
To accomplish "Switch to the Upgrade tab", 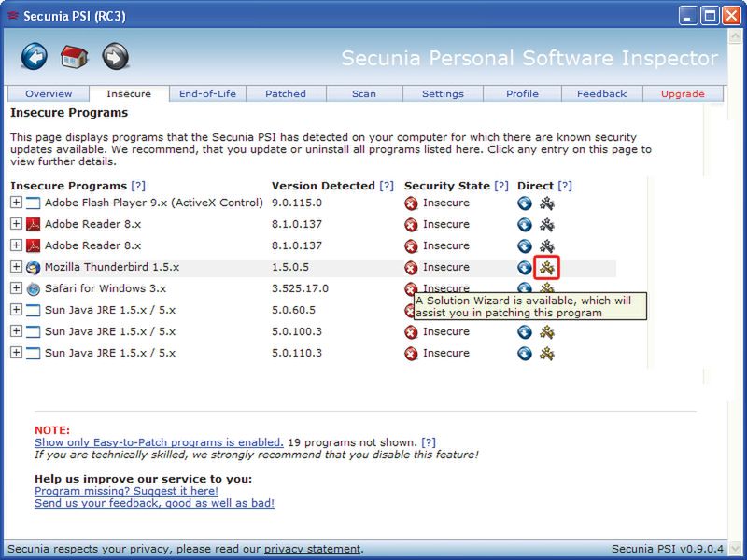I will tap(683, 94).
